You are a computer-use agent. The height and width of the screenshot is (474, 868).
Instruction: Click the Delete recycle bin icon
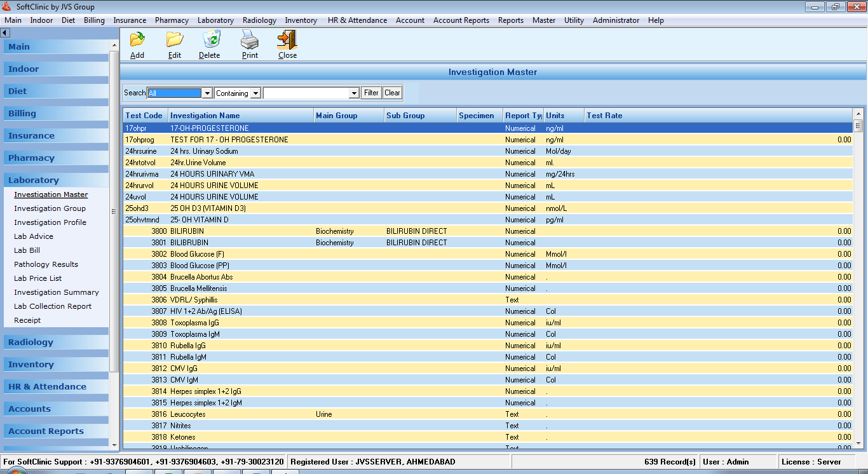(210, 44)
